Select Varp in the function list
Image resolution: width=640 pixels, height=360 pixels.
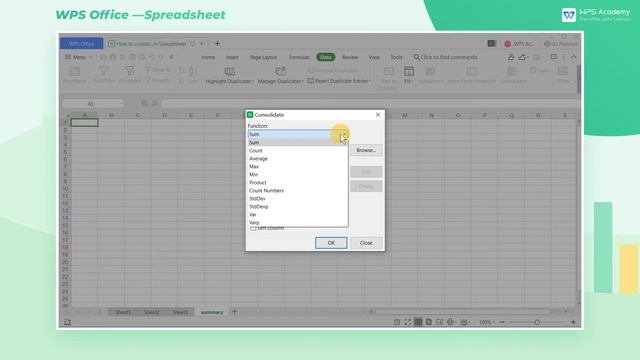pos(298,222)
